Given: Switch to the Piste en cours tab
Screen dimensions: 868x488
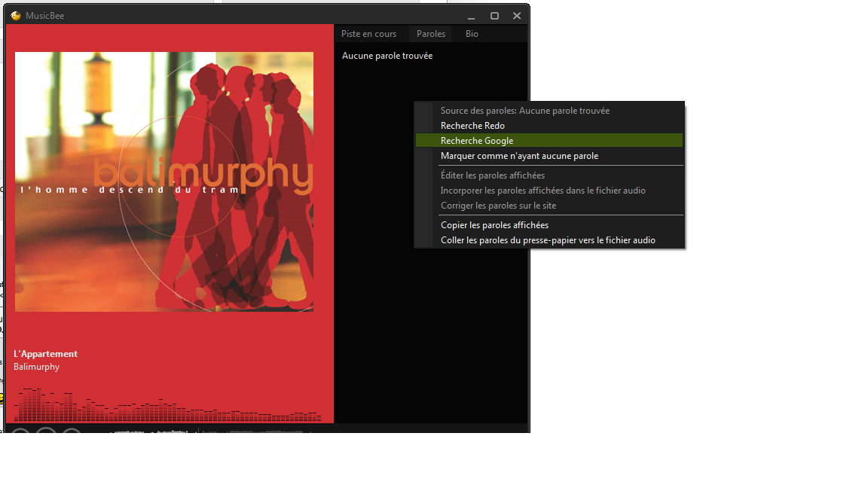Looking at the screenshot, I should pyautogui.click(x=368, y=34).
